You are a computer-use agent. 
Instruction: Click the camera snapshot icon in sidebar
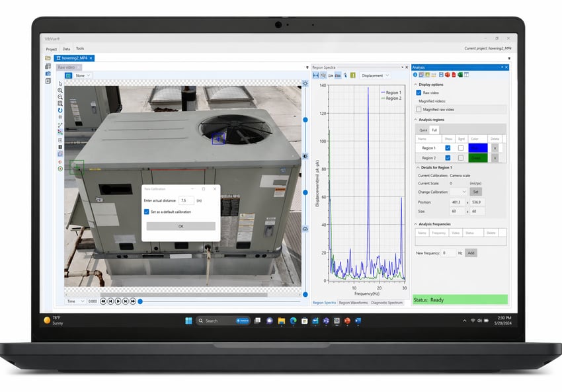point(48,74)
